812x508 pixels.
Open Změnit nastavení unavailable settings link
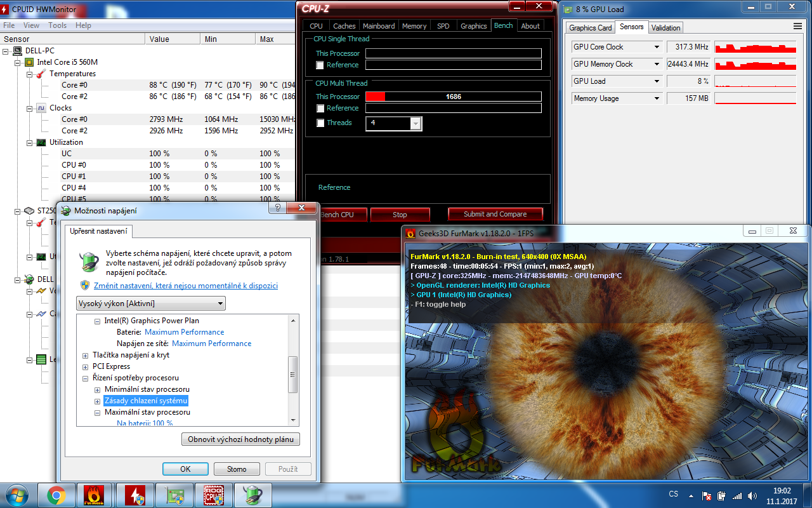(186, 286)
